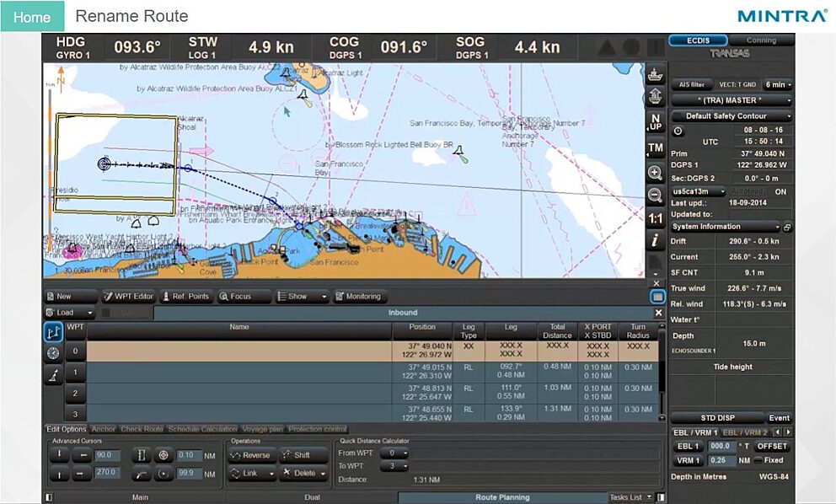The width and height of the screenshot is (836, 504).
Task: Switch to the Schedule Calculation tab
Action: pyautogui.click(x=202, y=429)
